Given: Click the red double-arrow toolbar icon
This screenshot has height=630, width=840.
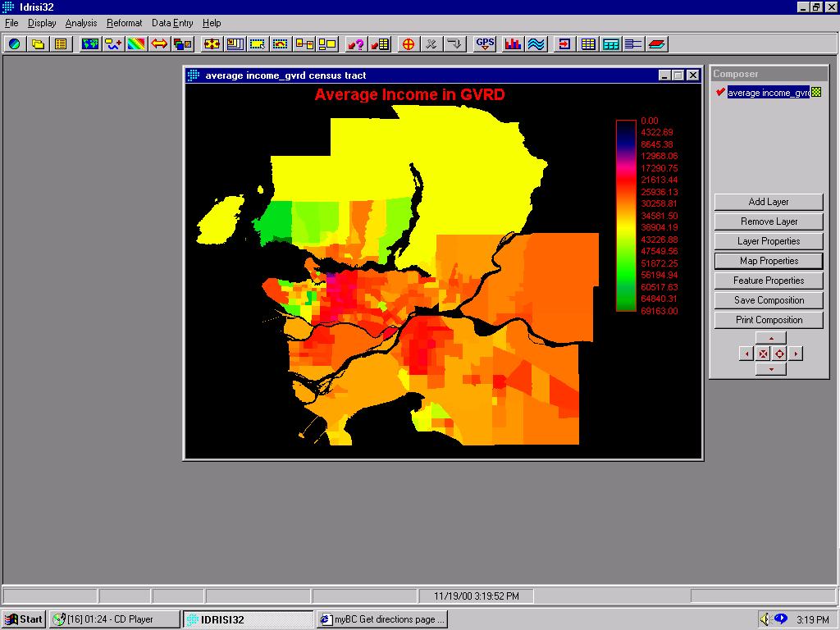Looking at the screenshot, I should pyautogui.click(x=159, y=44).
